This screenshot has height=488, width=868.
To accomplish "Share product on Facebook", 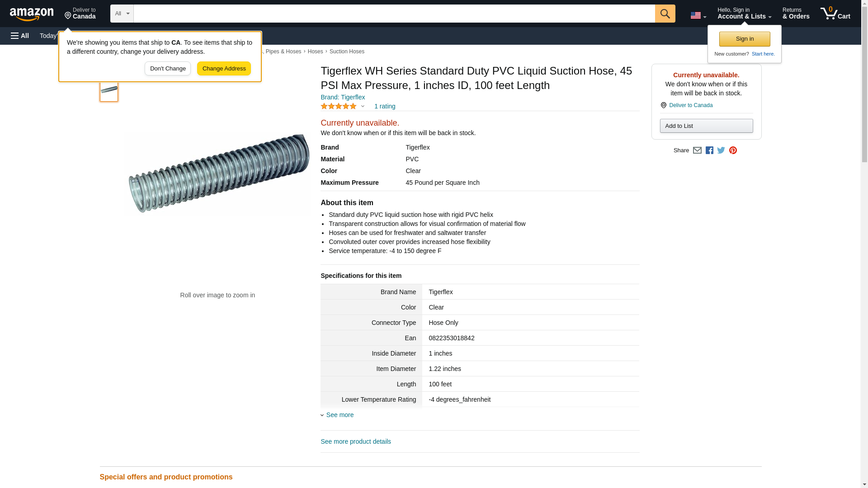I will pos(709,150).
